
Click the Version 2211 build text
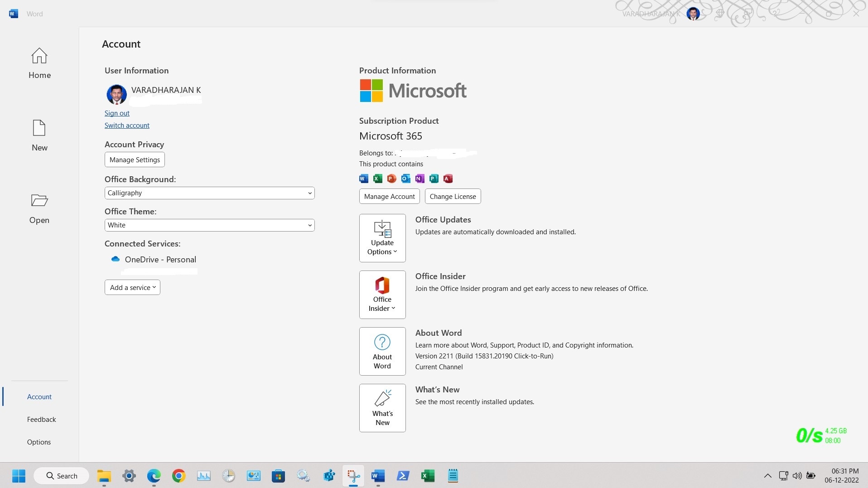click(x=484, y=356)
